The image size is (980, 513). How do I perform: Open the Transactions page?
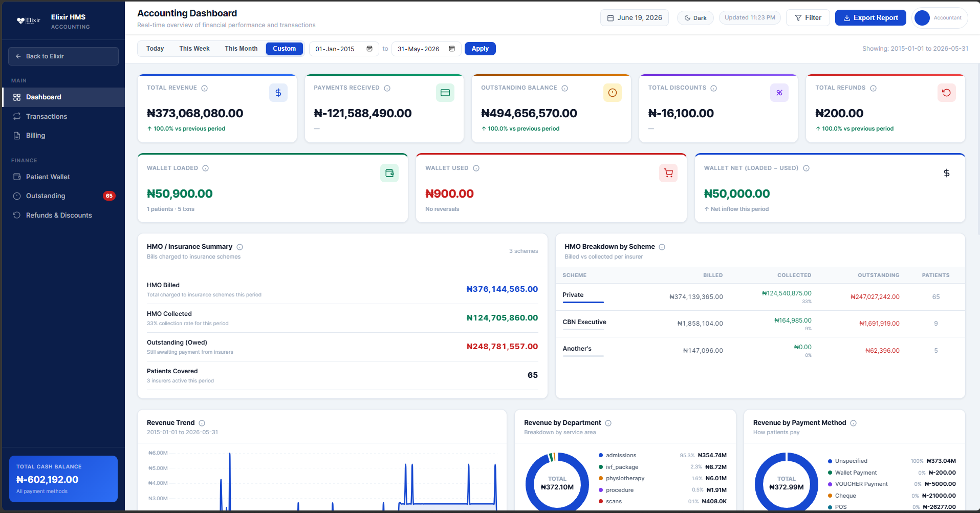click(63, 116)
